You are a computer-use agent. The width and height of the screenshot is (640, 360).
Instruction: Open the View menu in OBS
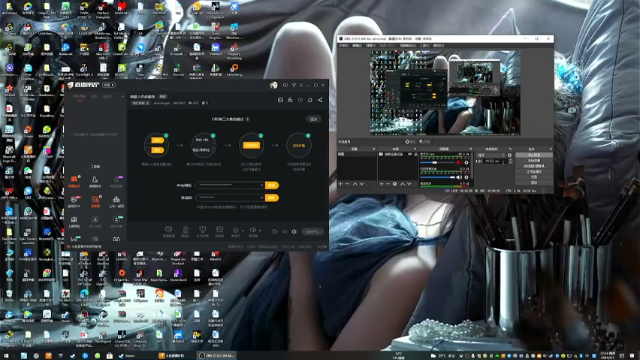coord(370,45)
